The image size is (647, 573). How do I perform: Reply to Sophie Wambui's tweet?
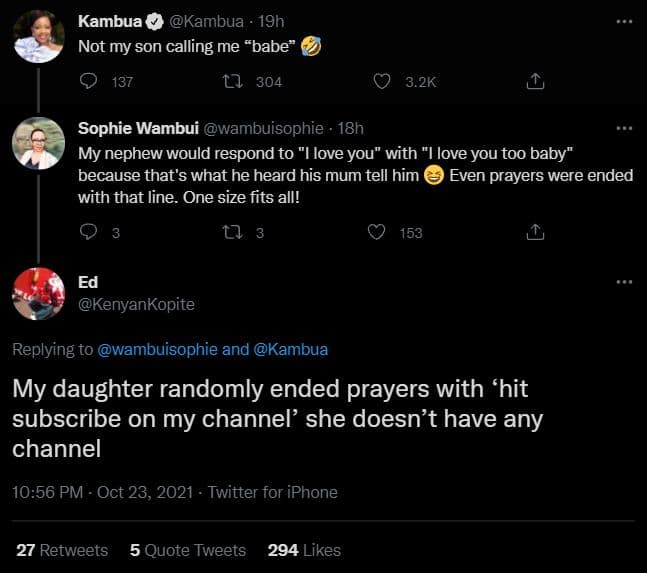click(87, 232)
